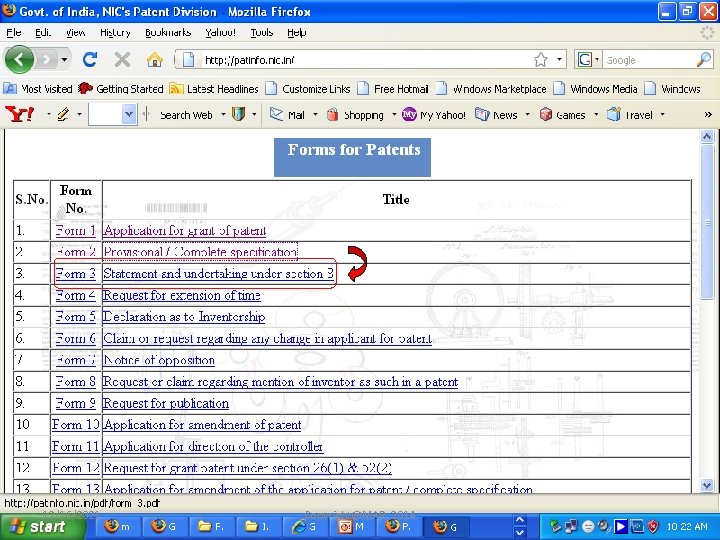Open Notice of opposition link
The image size is (720, 540).
[x=159, y=360]
